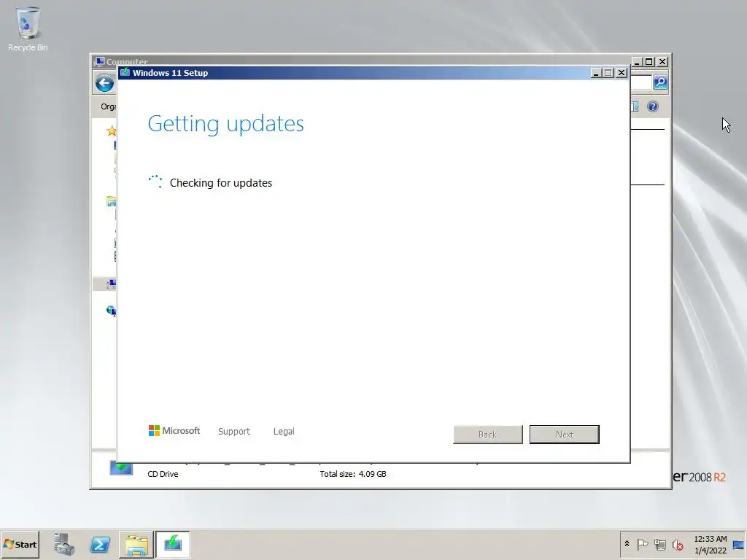Close the Computer window
Screen dimensions: 747x560
click(x=662, y=62)
